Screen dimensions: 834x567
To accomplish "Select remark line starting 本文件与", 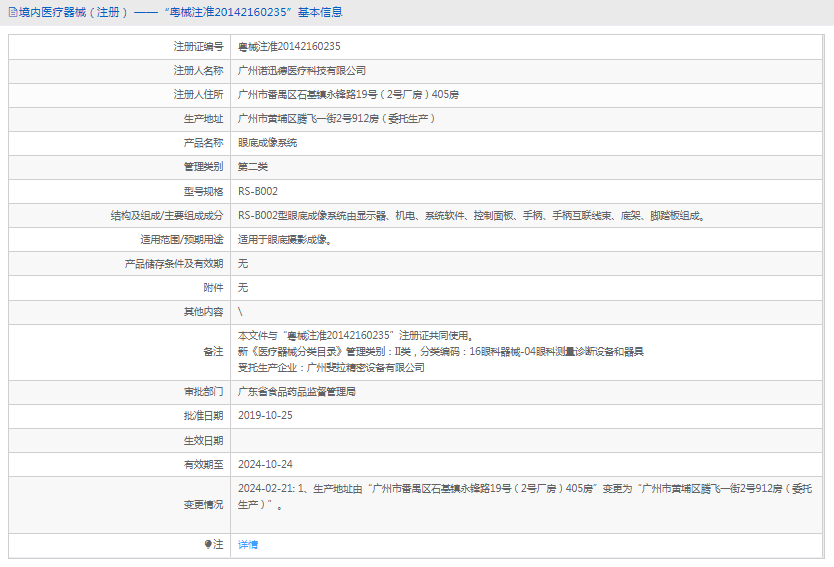I will coord(356,336).
